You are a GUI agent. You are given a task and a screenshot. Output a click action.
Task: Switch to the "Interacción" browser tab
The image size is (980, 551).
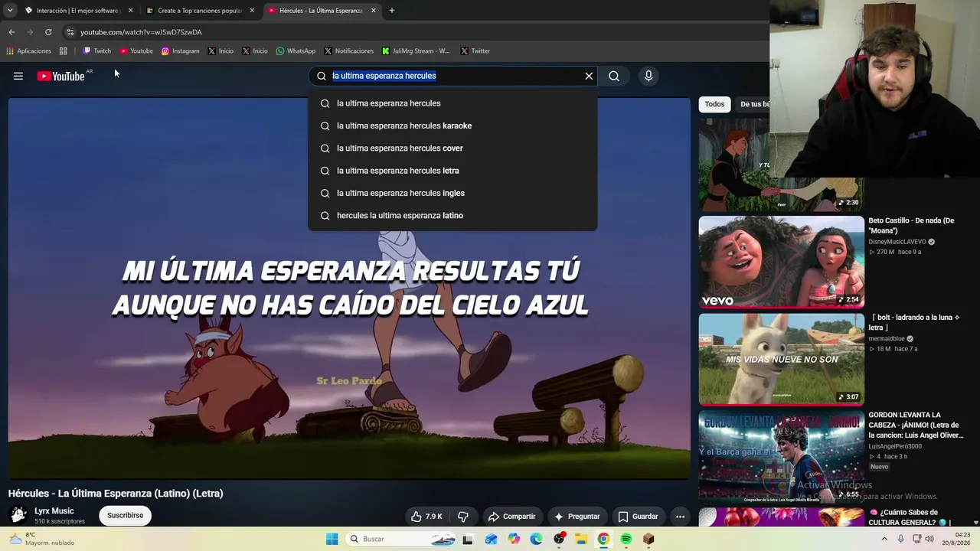click(x=78, y=11)
